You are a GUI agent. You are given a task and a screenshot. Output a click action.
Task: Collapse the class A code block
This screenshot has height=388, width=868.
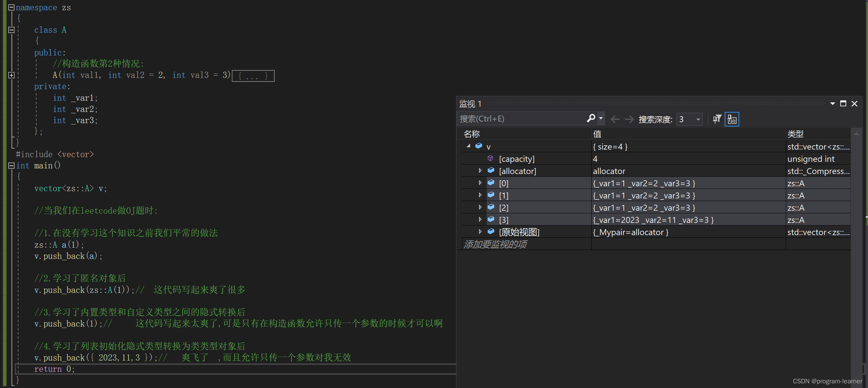click(x=11, y=30)
